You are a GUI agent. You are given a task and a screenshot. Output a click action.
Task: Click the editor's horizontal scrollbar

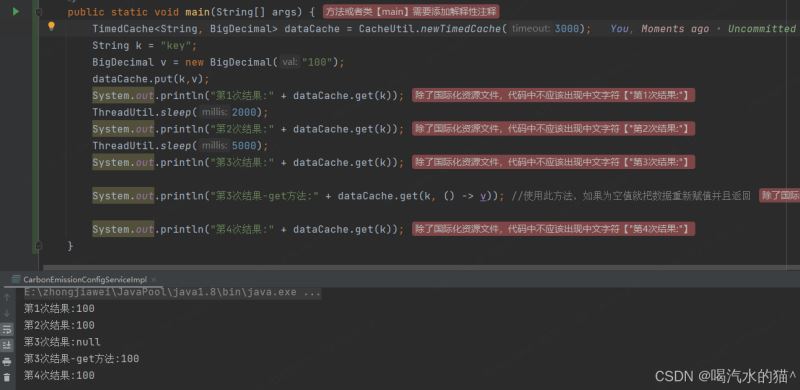[421, 267]
